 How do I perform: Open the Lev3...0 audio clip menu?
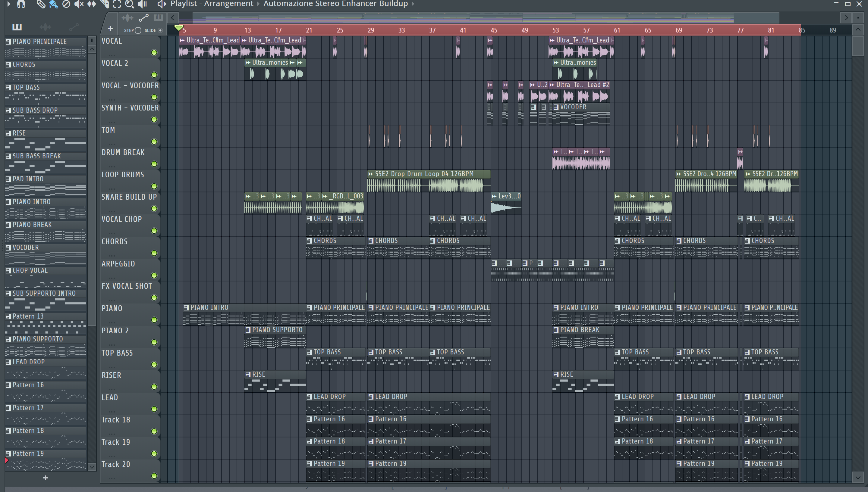point(494,196)
